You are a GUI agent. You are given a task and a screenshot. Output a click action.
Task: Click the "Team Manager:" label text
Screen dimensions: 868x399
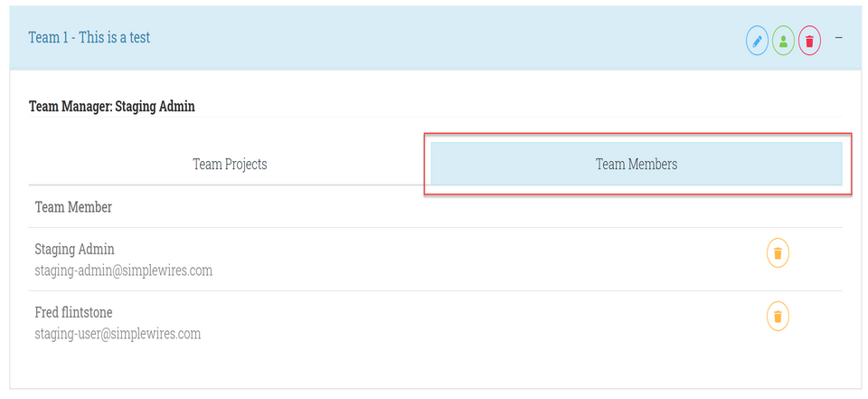pyautogui.click(x=71, y=107)
